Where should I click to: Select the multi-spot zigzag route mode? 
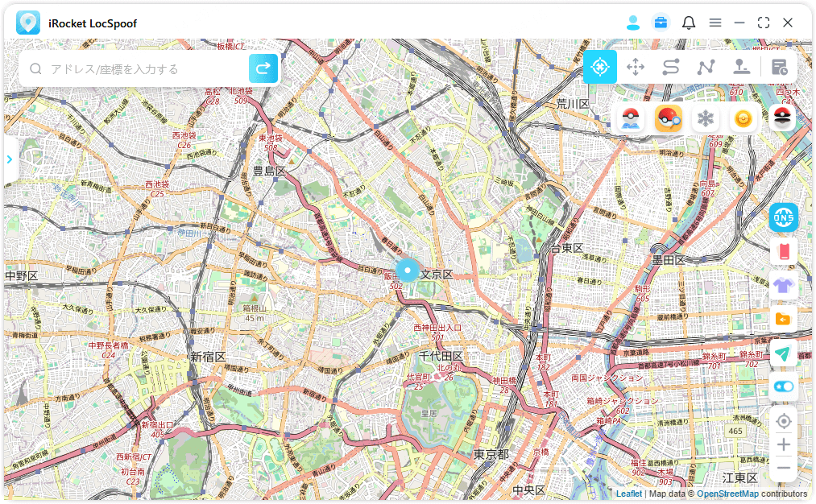coord(706,67)
